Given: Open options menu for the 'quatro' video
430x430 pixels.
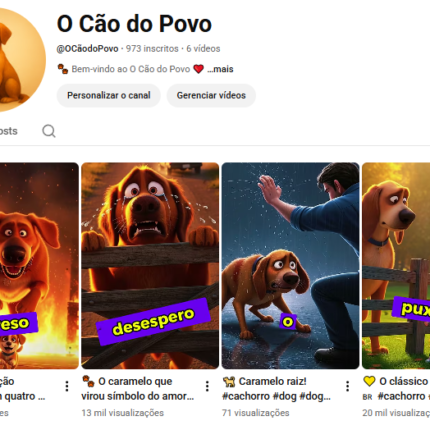Looking at the screenshot, I should [x=67, y=386].
